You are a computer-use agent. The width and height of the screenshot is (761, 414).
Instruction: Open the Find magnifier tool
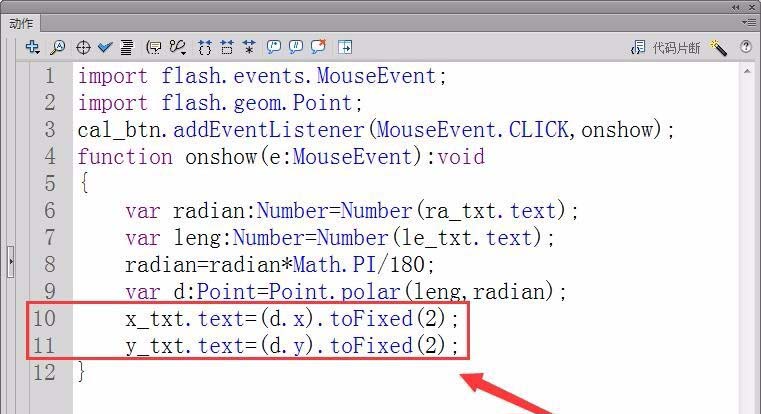pos(58,47)
